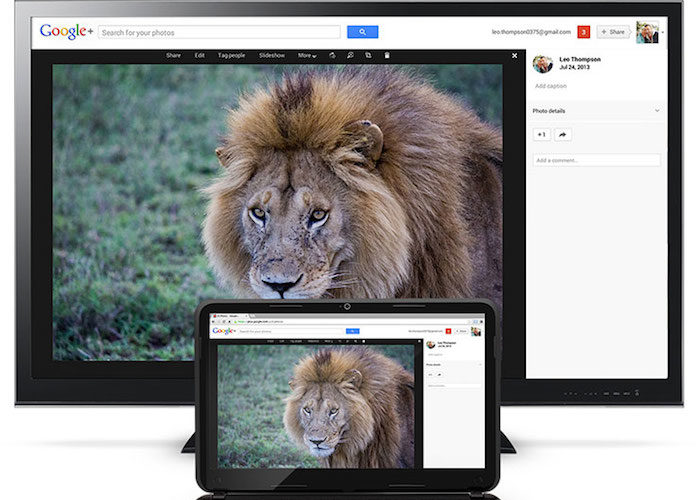Image resolution: width=700 pixels, height=500 pixels.
Task: Click the share arrow icon below Photo details
Action: click(x=562, y=134)
